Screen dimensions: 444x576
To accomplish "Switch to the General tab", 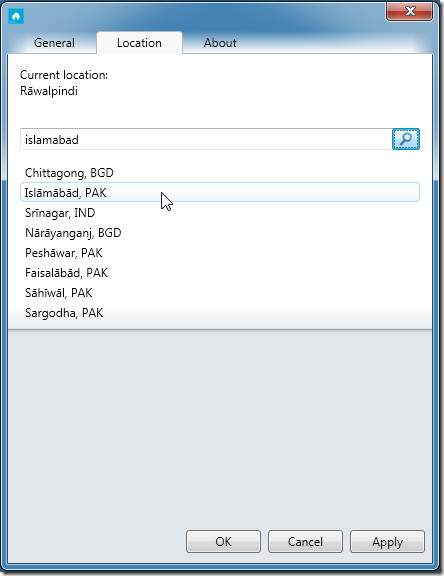I will tap(54, 43).
